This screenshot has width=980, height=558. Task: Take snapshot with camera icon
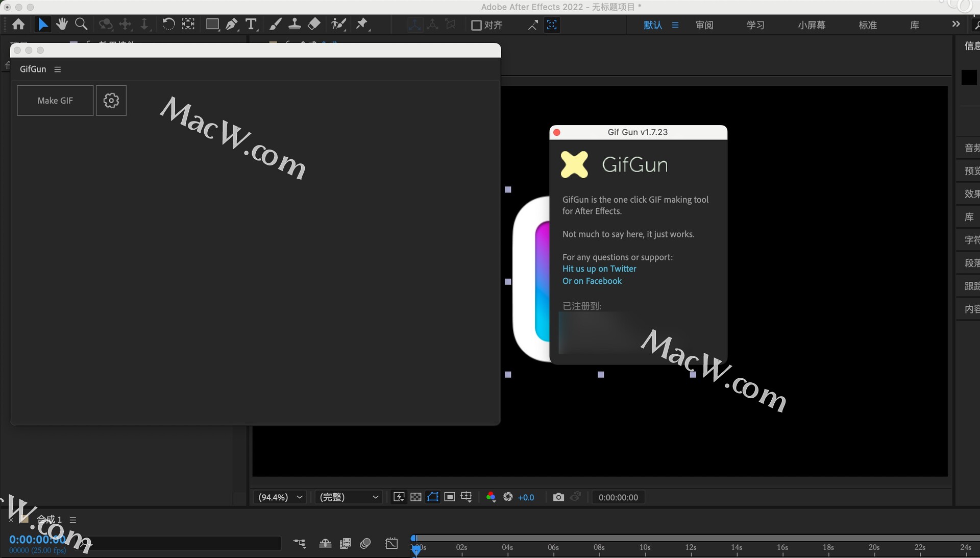[x=558, y=497]
